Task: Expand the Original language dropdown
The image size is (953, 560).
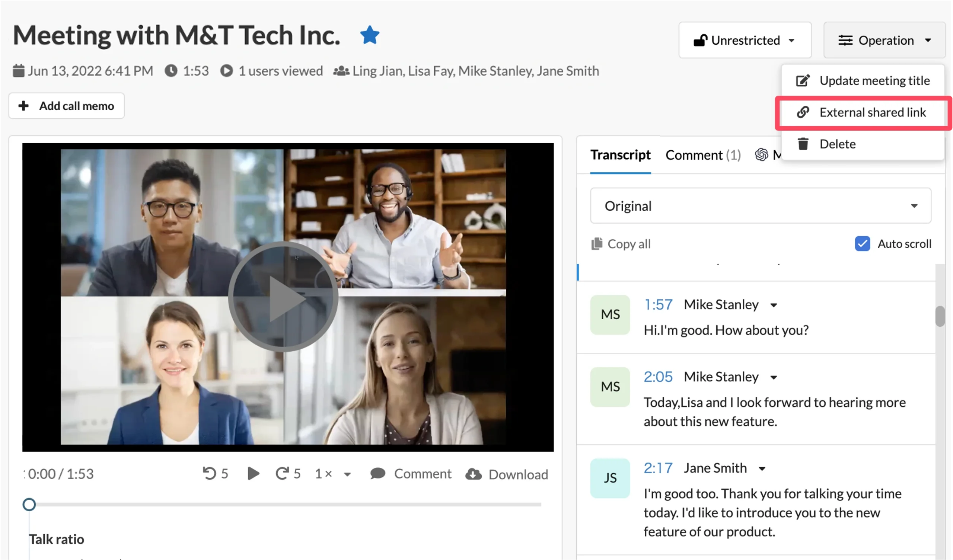Action: coord(761,206)
